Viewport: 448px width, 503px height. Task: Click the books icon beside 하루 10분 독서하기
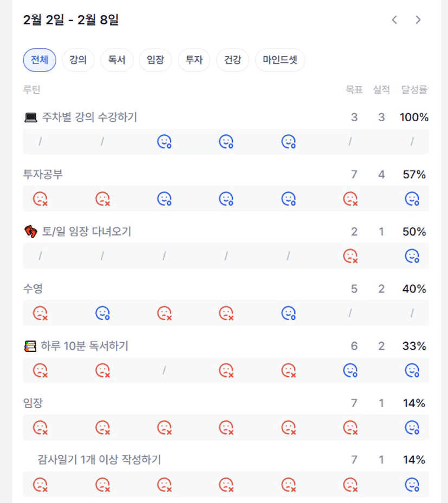coord(30,346)
